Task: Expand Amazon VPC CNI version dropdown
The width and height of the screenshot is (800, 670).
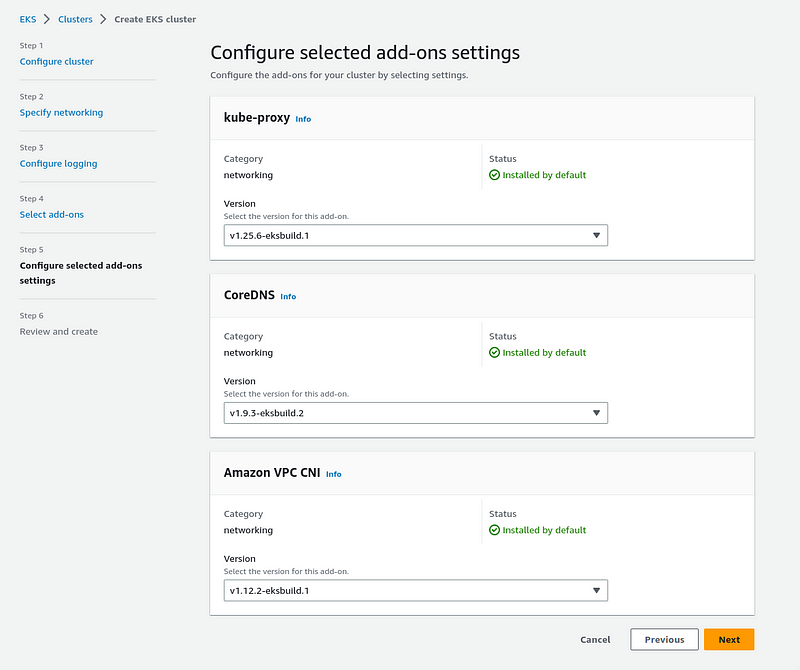Action: [415, 590]
